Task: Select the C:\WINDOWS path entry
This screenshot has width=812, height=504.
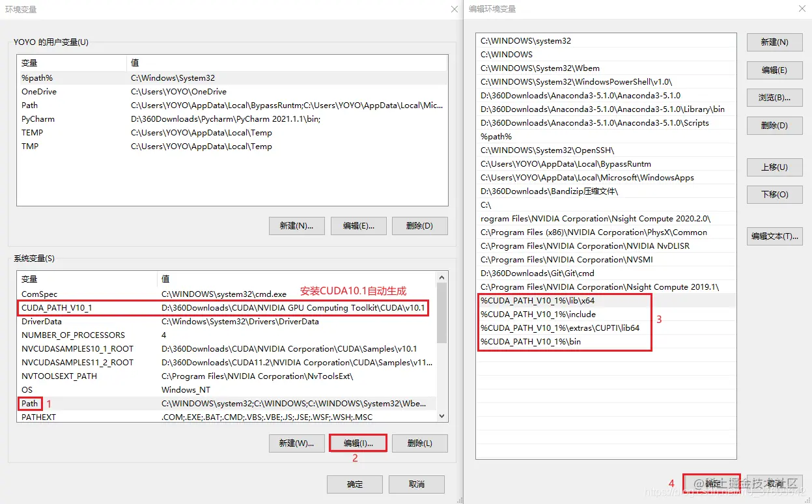Action: pyautogui.click(x=606, y=54)
